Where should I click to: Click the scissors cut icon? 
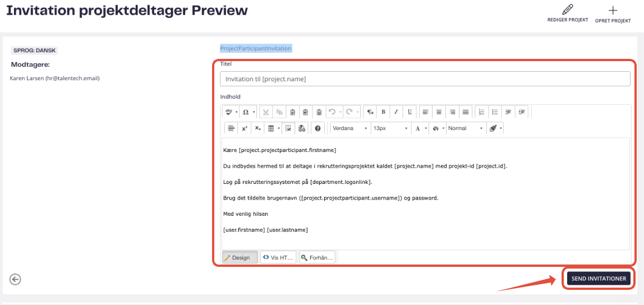tap(266, 112)
